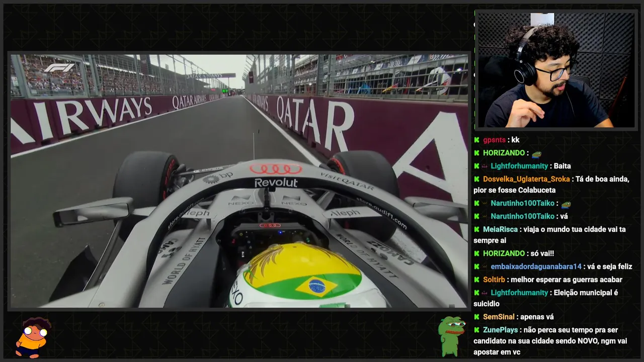Viewport: 644px width, 362px height.
Task: Click the 'Eleição municipal é suicídio' message
Action: click(x=546, y=298)
